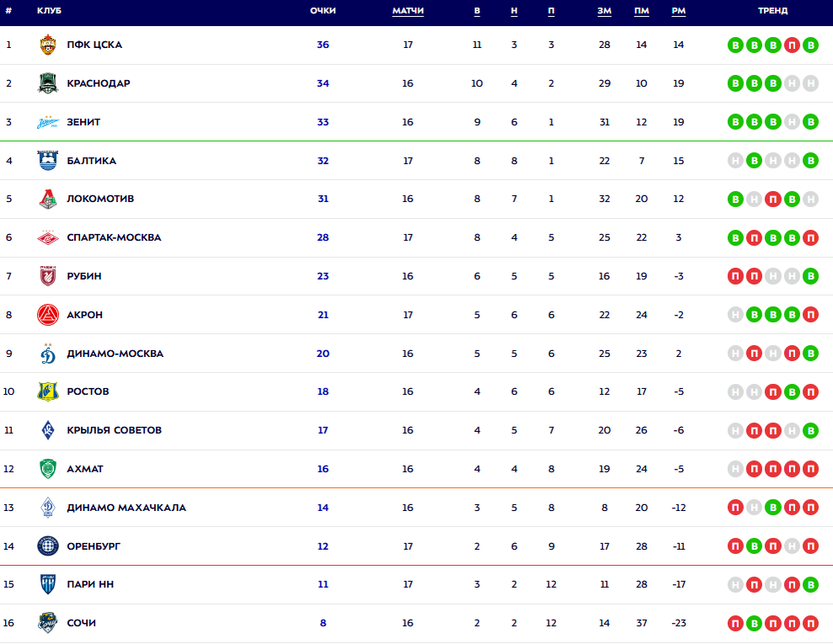Click the Динамо Махачкала club name

point(126,508)
